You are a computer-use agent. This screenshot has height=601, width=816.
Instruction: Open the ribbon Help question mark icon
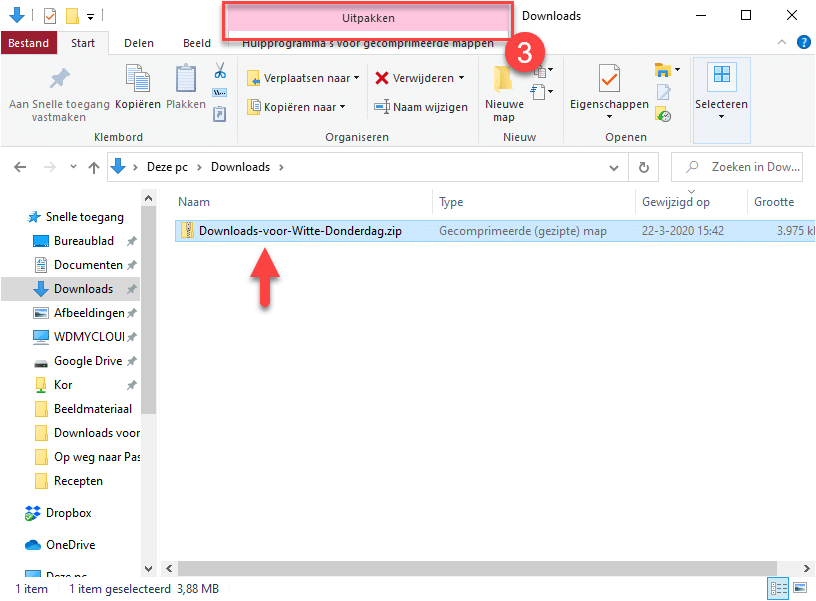click(x=803, y=42)
